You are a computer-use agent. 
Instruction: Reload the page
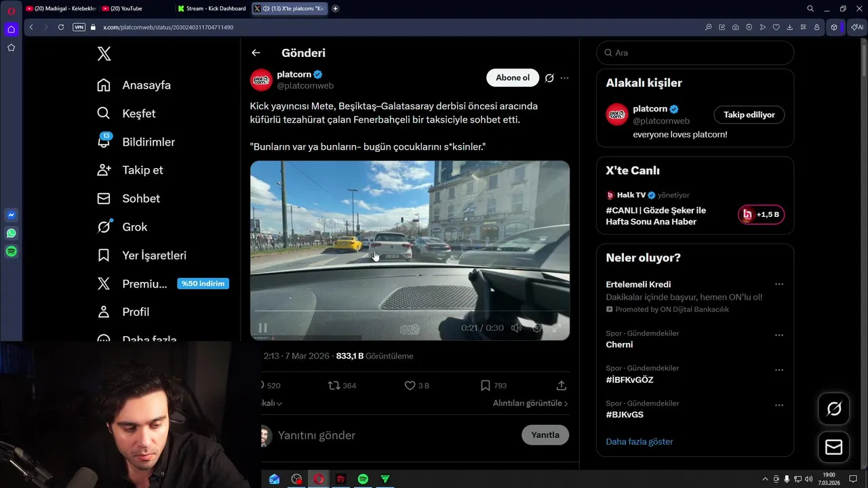(61, 27)
